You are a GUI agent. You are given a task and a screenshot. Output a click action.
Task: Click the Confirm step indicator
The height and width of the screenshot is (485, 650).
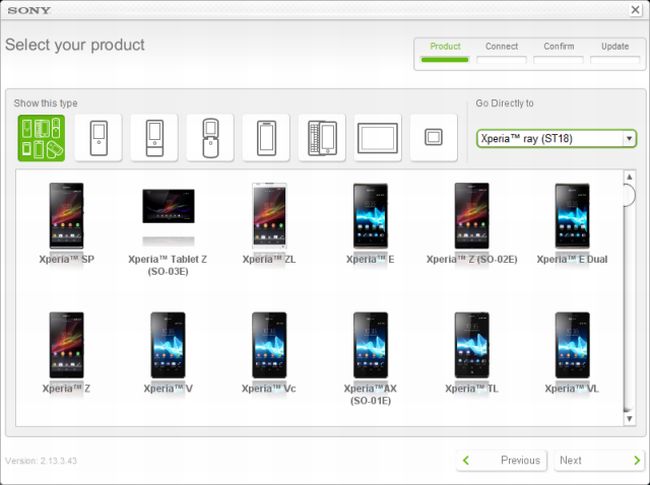(558, 52)
